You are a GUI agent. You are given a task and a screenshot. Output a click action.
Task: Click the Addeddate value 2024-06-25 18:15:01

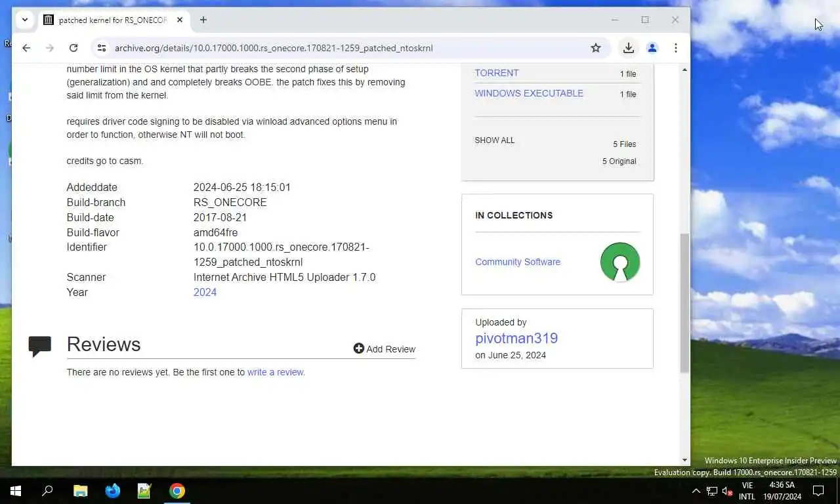tap(242, 188)
